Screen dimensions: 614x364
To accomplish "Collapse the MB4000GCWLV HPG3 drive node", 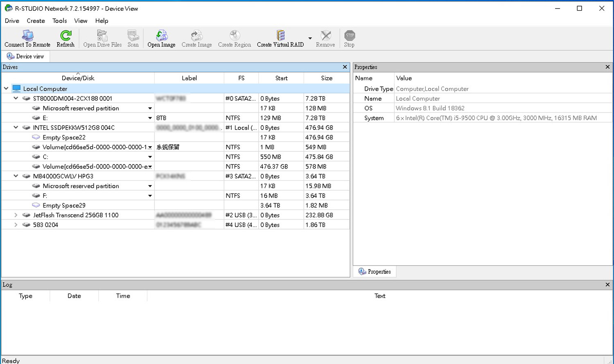I will (16, 176).
